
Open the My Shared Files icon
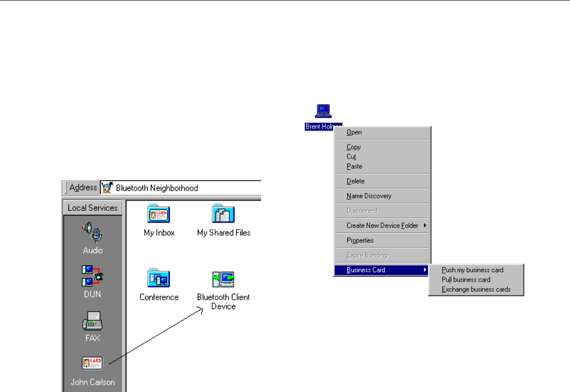pos(223,213)
